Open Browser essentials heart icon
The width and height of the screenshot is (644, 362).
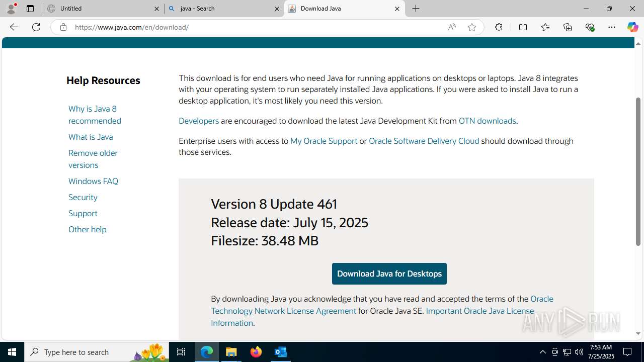coord(590,27)
